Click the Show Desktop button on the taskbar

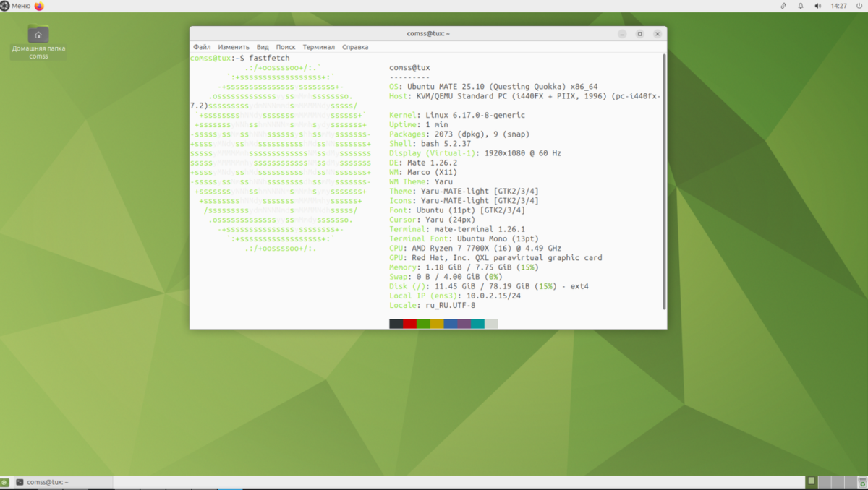coord(4,481)
